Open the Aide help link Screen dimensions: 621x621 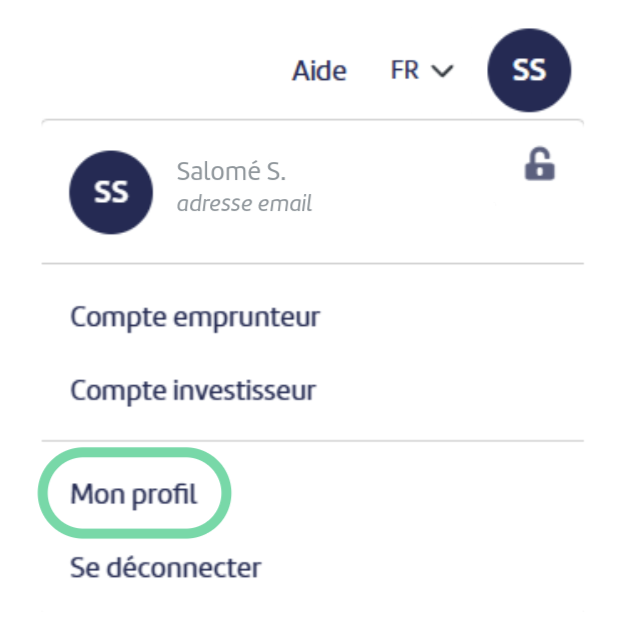click(319, 71)
